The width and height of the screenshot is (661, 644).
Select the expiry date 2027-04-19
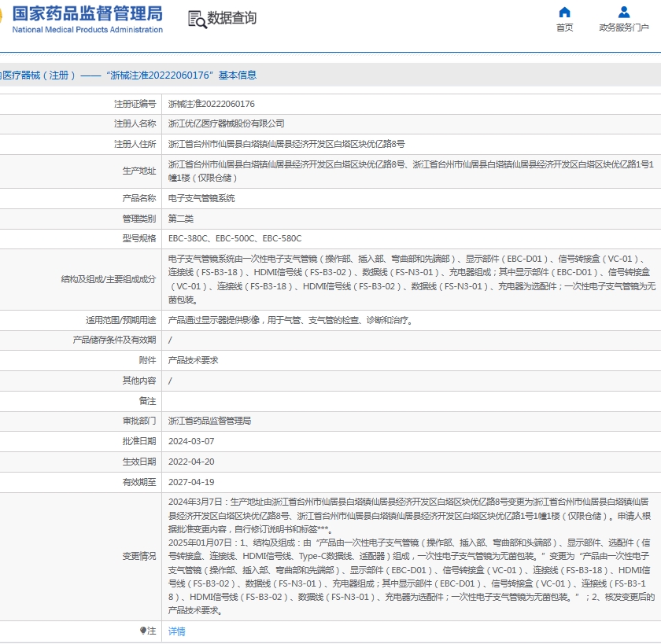(191, 482)
